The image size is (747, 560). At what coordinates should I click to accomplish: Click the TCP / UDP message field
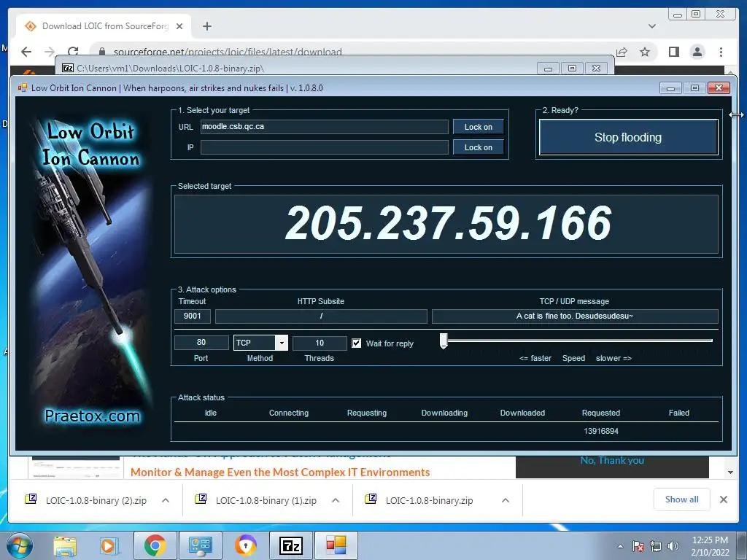coord(575,316)
